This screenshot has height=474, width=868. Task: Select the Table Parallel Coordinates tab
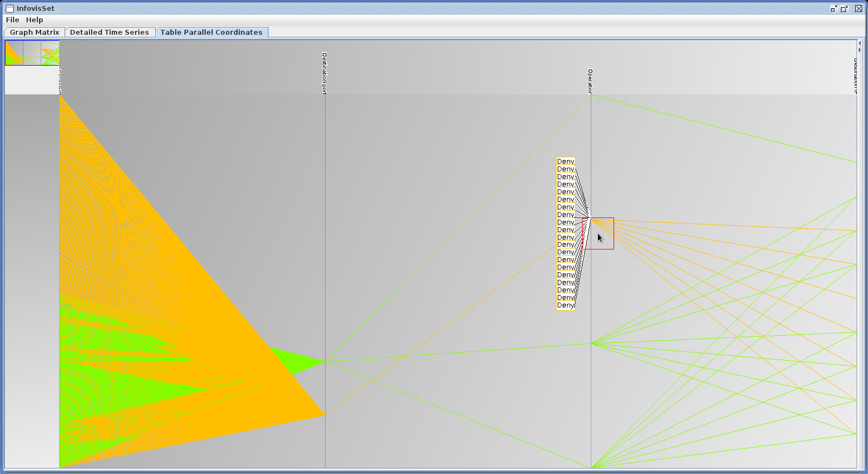pos(211,32)
